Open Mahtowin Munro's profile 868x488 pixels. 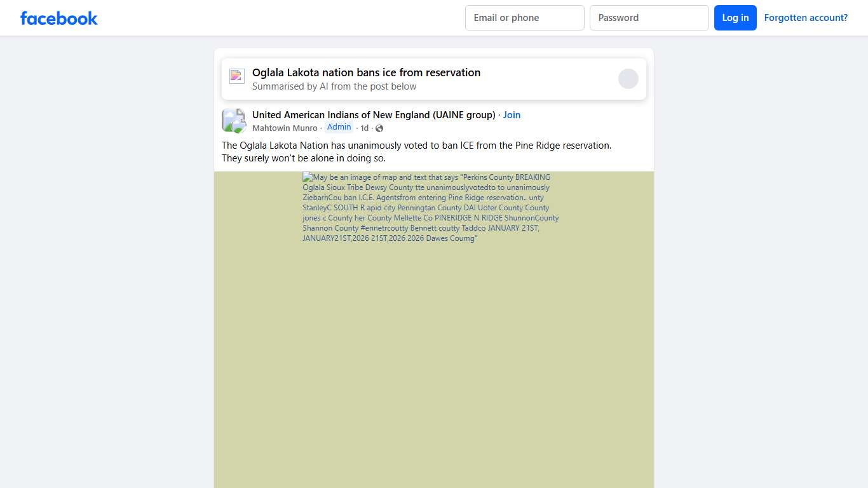(285, 128)
